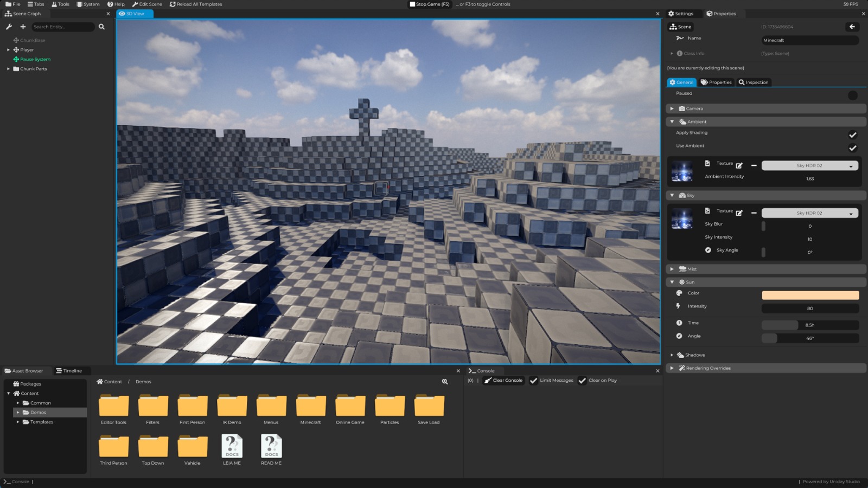The image size is (868, 488).
Task: Click the sun Time slider
Action: click(810, 325)
